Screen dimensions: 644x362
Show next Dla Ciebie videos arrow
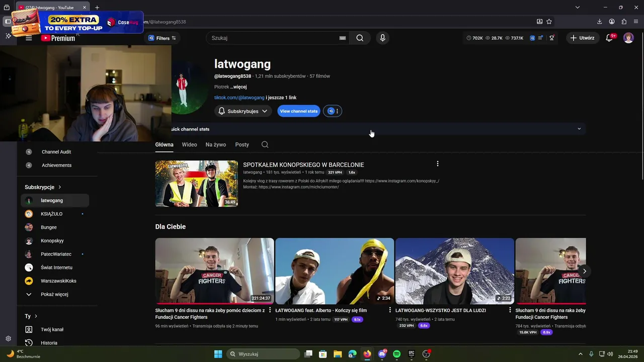click(584, 271)
